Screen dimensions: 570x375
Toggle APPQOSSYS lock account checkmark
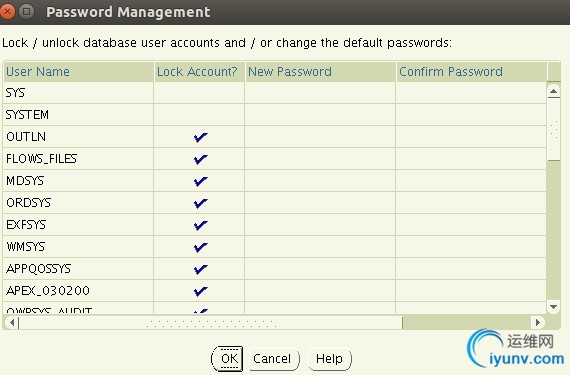(x=200, y=269)
